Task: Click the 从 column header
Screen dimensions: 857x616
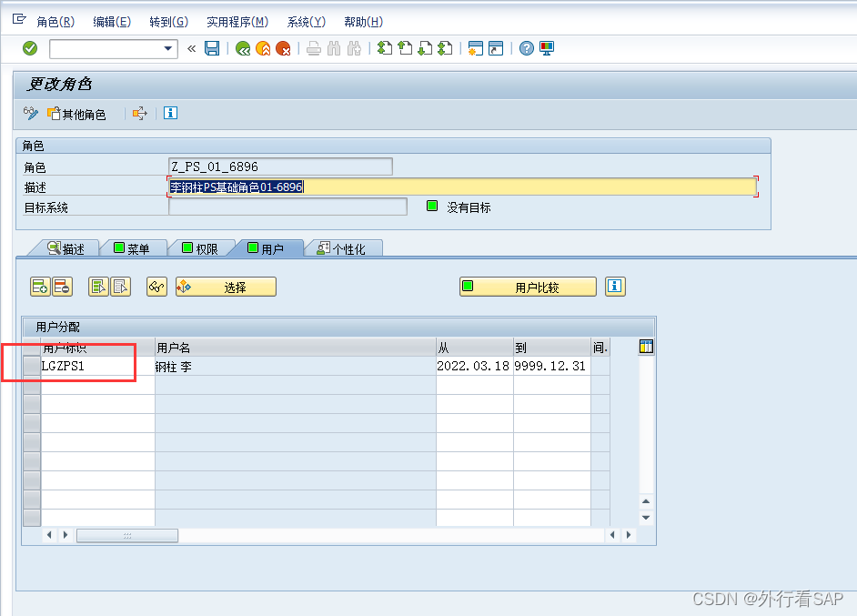Action: pyautogui.click(x=474, y=347)
